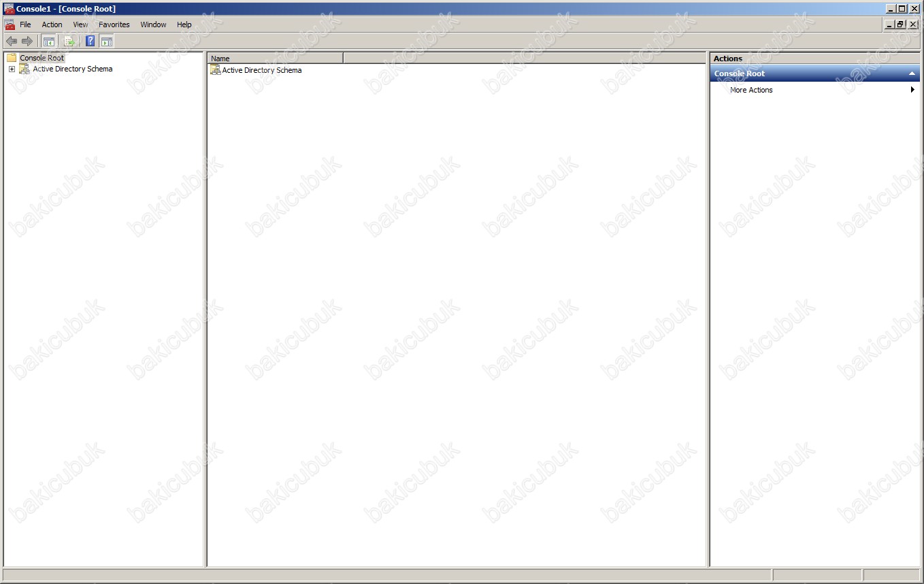
Task: Sort by the Name column header
Action: coord(276,59)
